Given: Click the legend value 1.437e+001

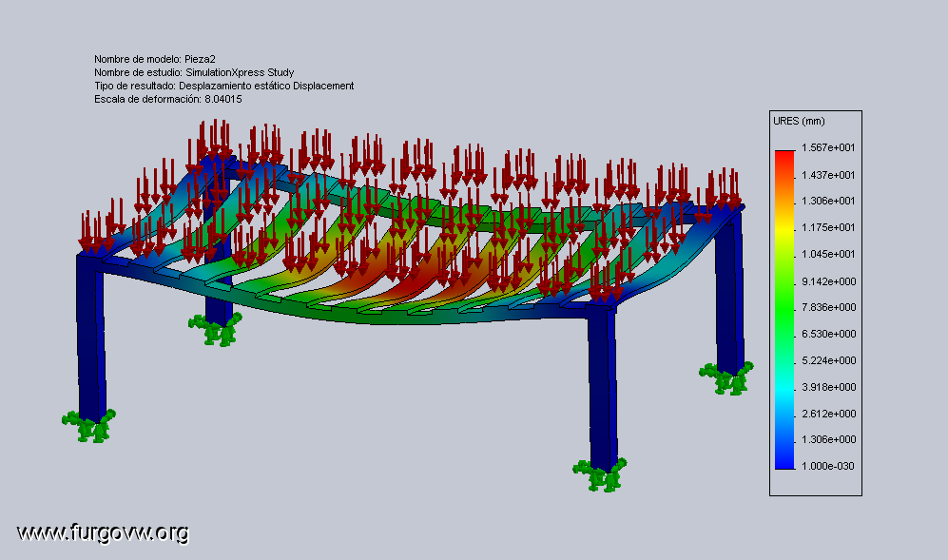Looking at the screenshot, I should click(828, 175).
